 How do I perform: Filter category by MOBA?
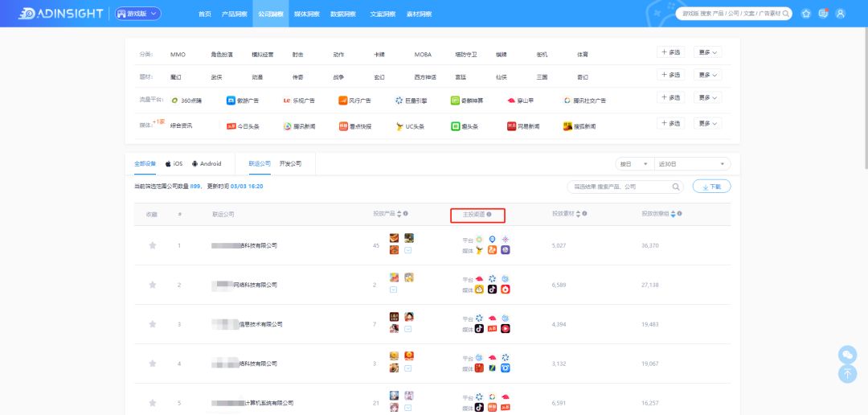point(423,55)
